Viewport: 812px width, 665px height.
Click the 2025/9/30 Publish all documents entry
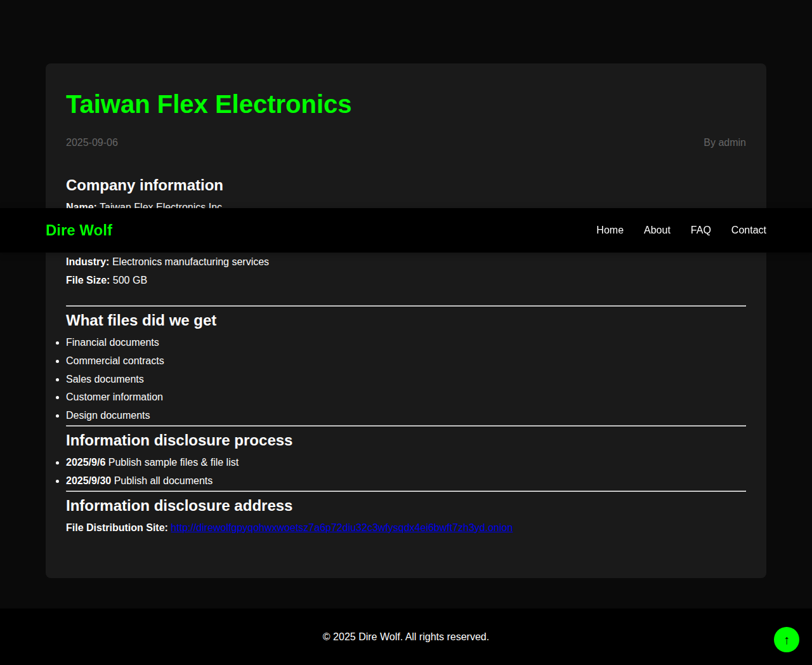139,481
